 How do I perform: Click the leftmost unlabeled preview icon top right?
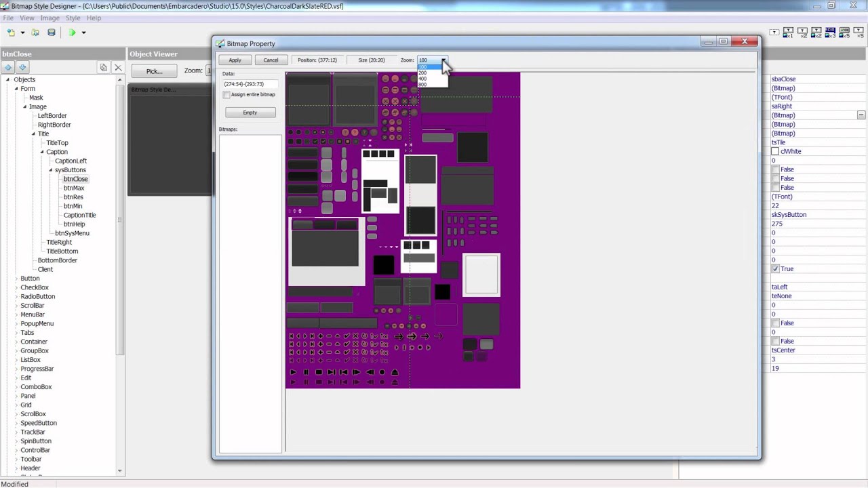tap(774, 32)
